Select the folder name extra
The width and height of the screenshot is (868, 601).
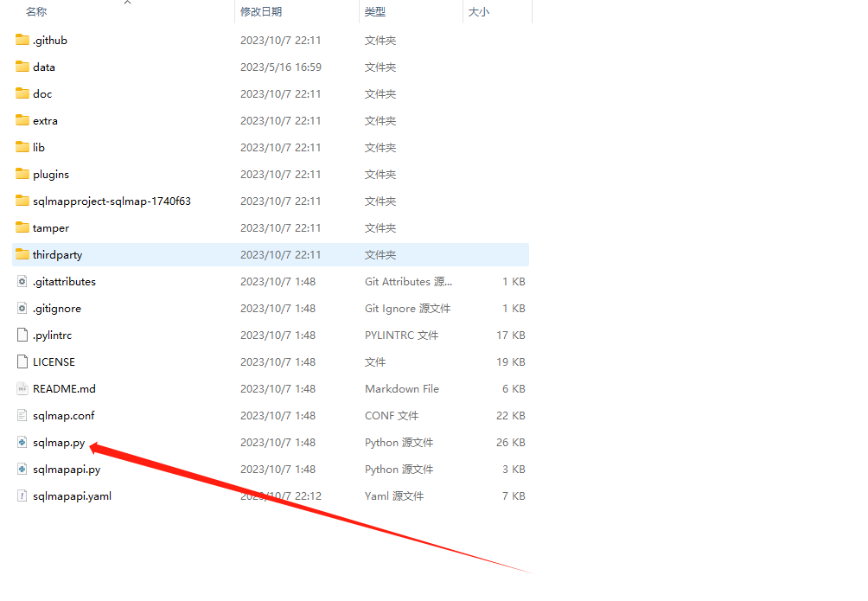(x=45, y=121)
